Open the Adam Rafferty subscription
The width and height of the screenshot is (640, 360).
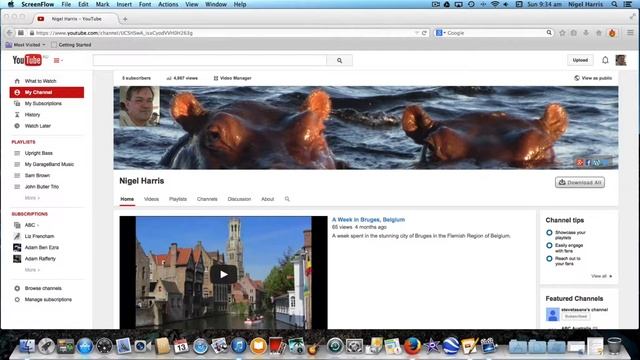40,258
